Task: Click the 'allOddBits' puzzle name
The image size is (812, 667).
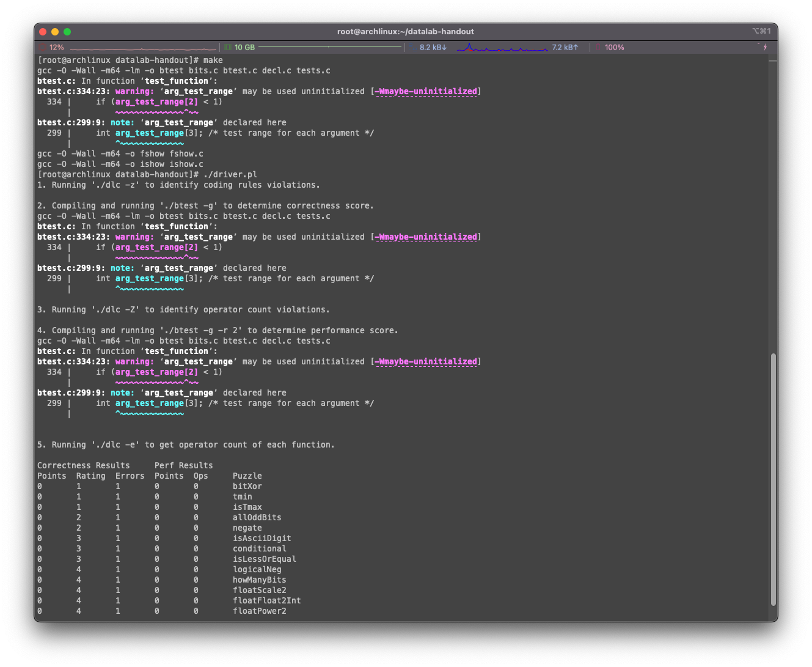Action: [257, 517]
